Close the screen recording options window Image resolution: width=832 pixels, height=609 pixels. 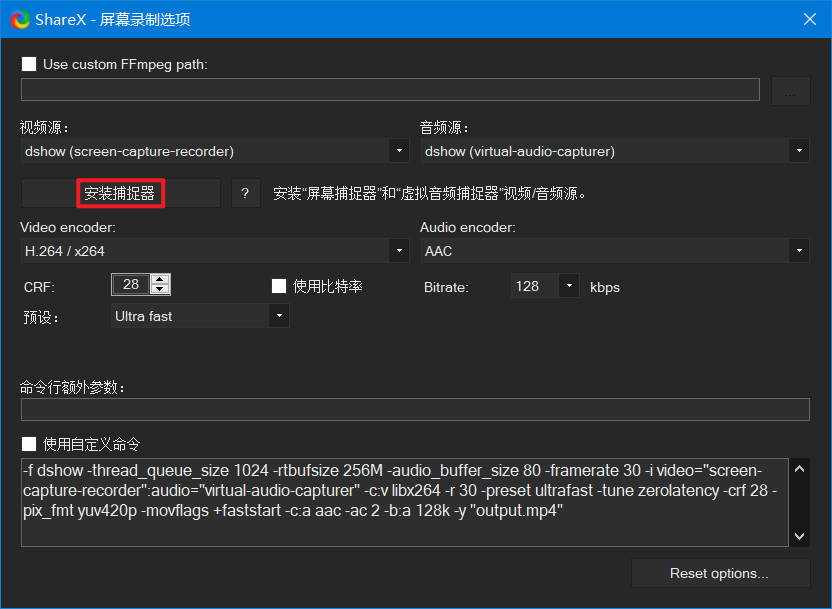coord(808,19)
